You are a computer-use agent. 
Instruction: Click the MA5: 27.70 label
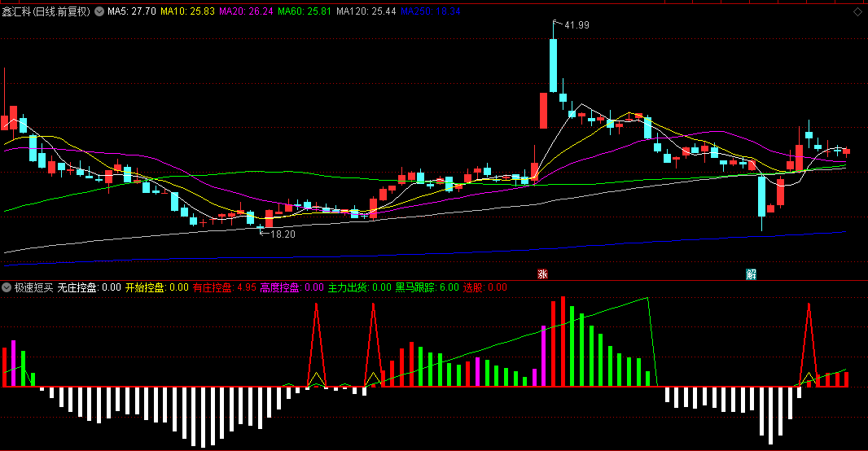pos(132,11)
